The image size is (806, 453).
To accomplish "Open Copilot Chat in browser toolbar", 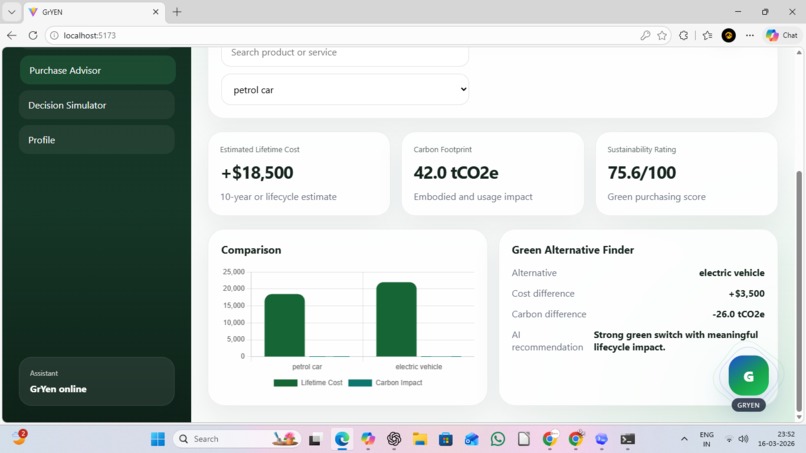I will coord(782,35).
